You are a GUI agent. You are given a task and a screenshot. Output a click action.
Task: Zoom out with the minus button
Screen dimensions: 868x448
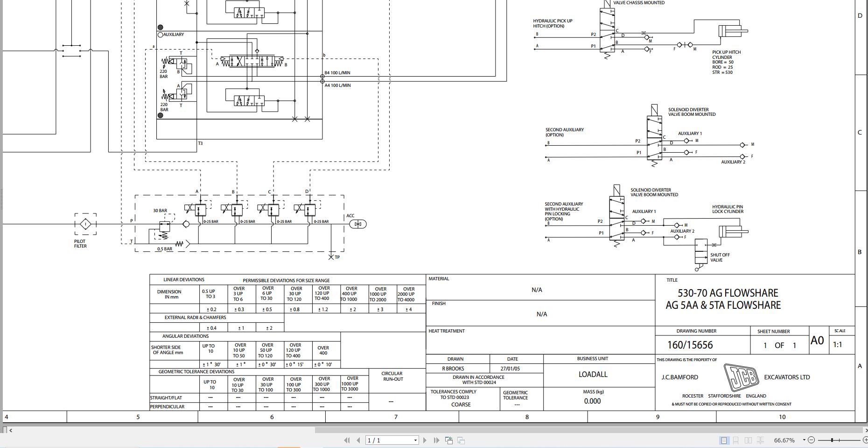point(811,440)
